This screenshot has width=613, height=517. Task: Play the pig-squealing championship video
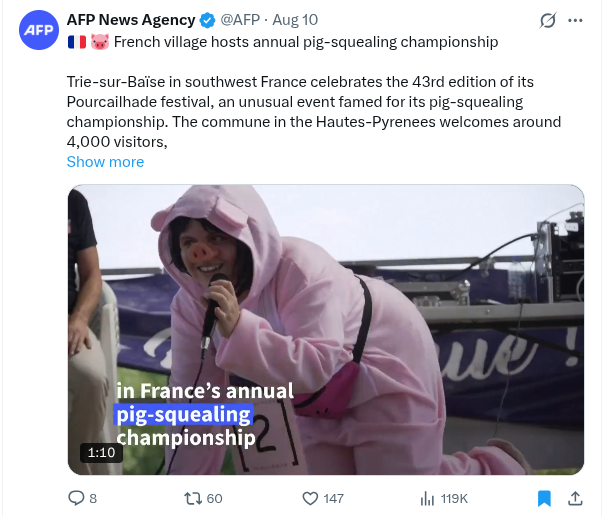tap(326, 330)
